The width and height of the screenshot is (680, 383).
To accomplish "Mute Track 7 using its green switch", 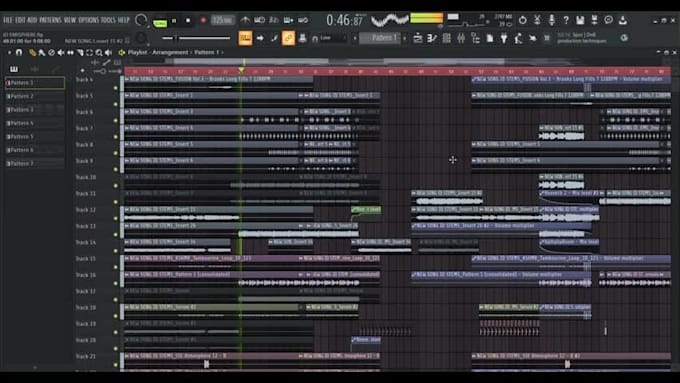I will click(x=115, y=137).
